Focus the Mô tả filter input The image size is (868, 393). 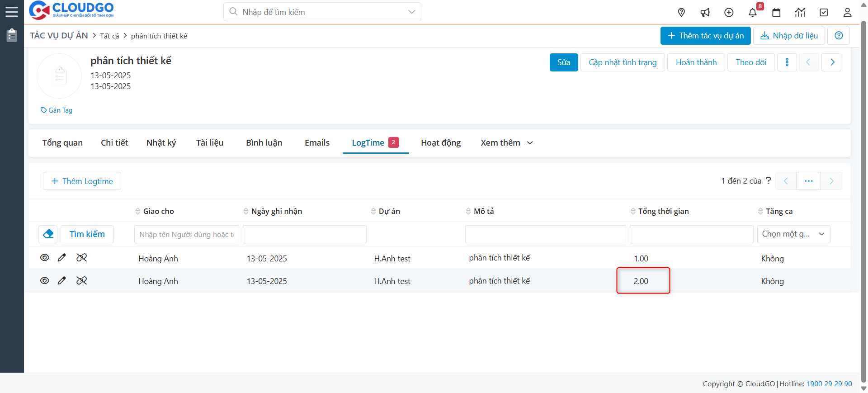tap(546, 234)
